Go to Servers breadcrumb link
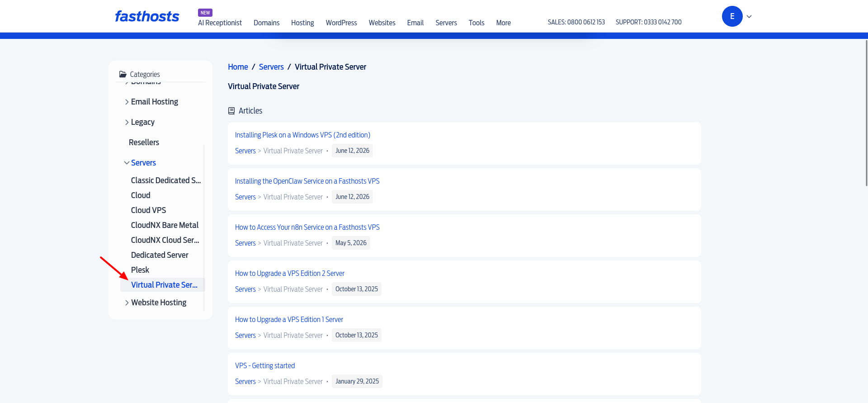 271,67
